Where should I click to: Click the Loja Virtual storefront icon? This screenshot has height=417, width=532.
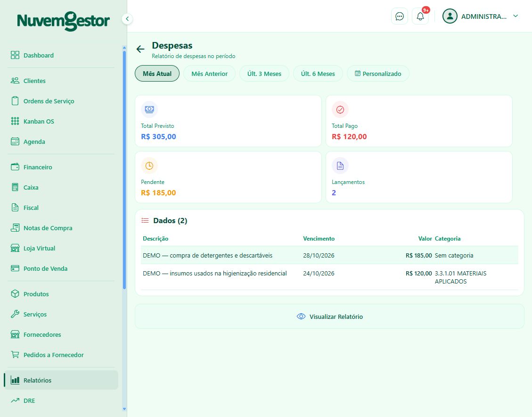[15, 248]
